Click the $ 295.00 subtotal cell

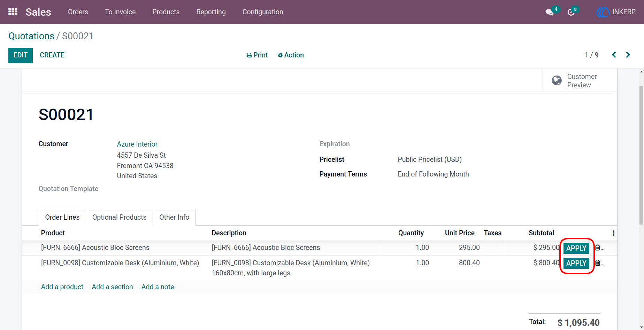546,248
